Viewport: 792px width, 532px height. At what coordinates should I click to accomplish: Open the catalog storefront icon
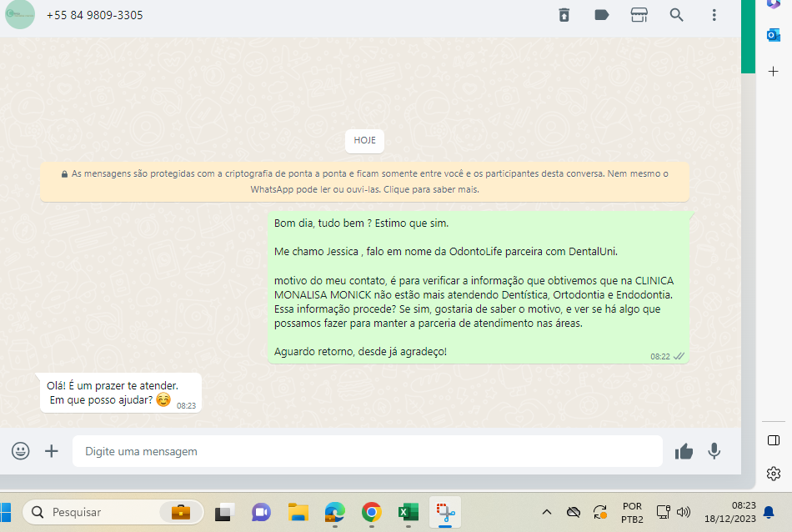(639, 15)
